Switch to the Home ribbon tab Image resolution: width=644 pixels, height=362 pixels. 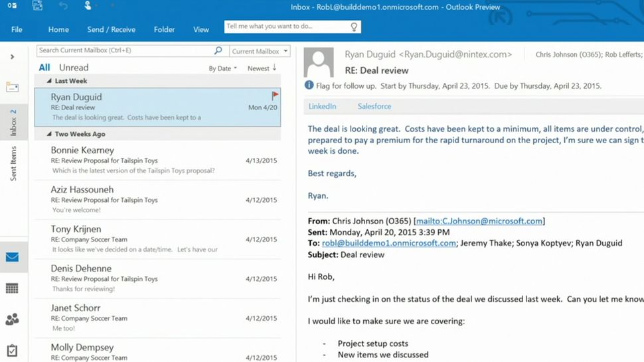tap(58, 30)
